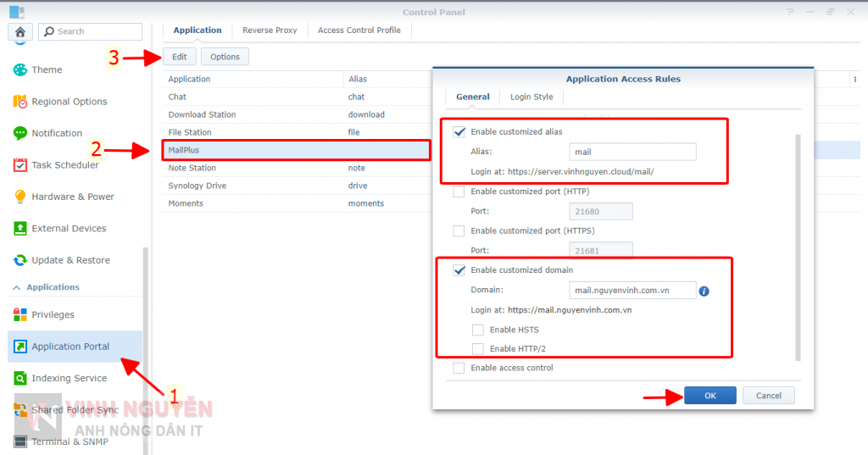The height and width of the screenshot is (455, 868).
Task: Tick the Enable HSTS checkbox
Action: [x=478, y=330]
